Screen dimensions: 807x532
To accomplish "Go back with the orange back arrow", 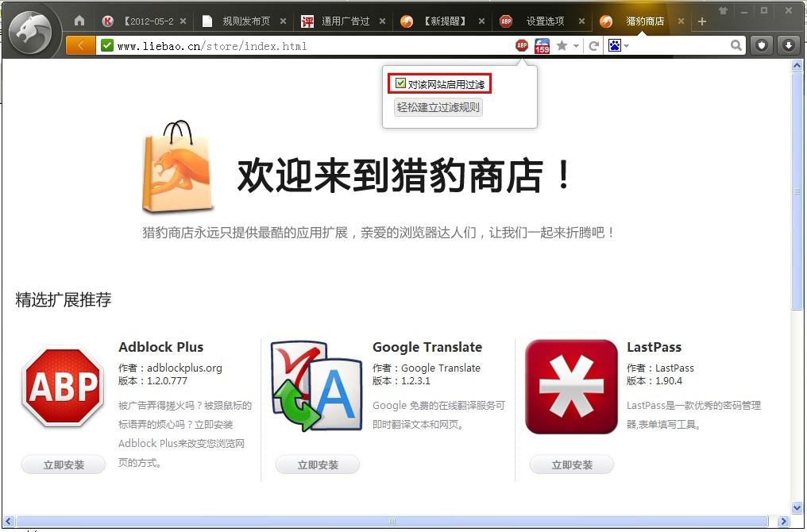I will tap(79, 45).
